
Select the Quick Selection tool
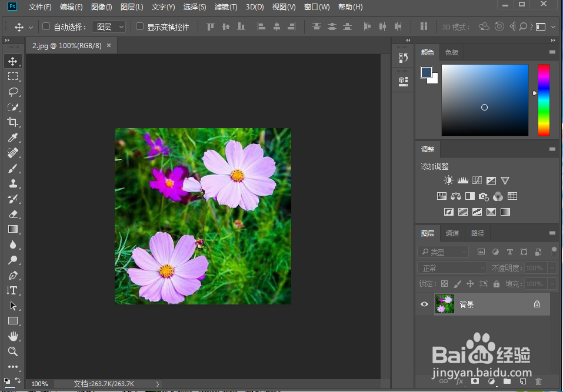click(x=13, y=107)
